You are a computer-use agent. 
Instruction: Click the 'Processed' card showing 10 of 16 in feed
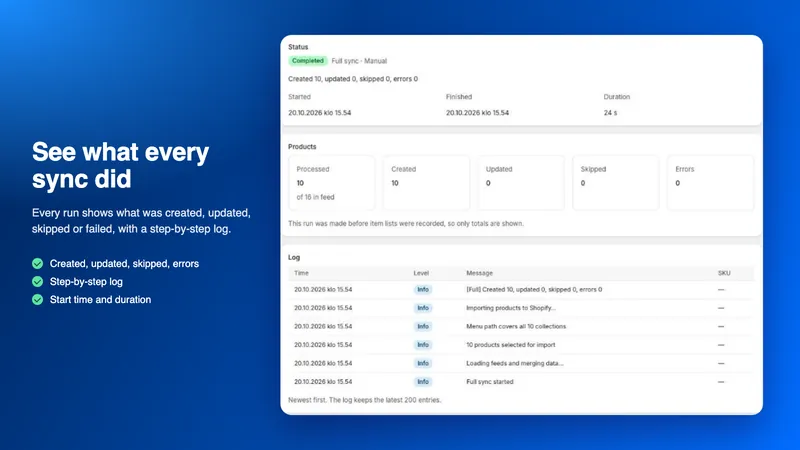tap(332, 183)
